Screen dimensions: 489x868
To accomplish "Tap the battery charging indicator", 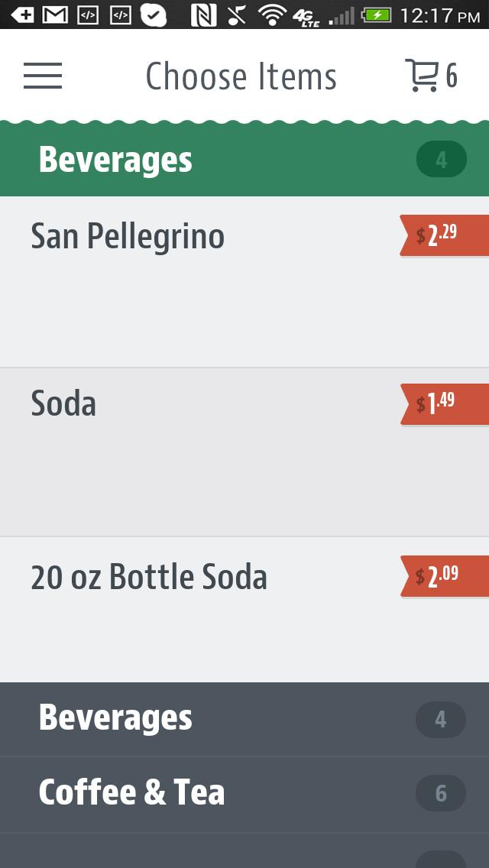I will [377, 15].
